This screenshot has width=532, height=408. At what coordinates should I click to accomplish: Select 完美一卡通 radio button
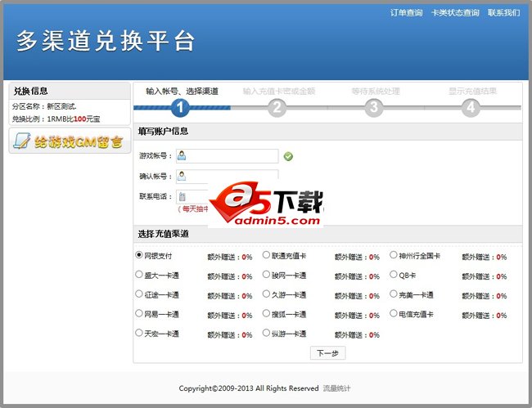click(x=393, y=294)
